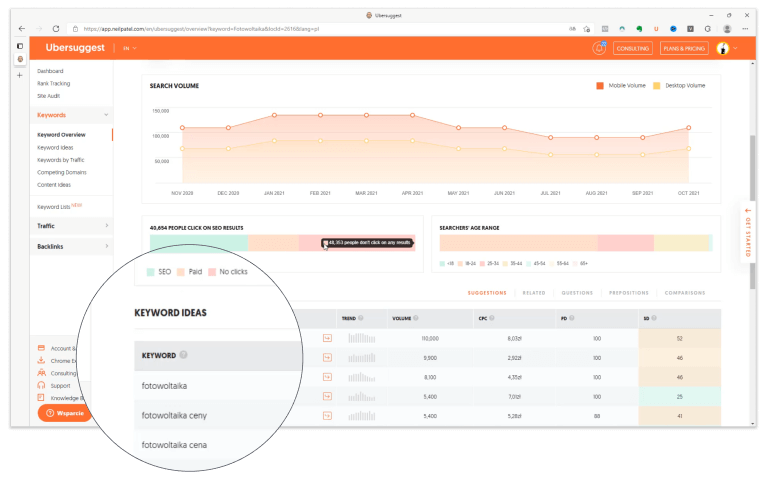Open Site Audit in the sidebar
The height and width of the screenshot is (480, 767).
tap(48, 96)
